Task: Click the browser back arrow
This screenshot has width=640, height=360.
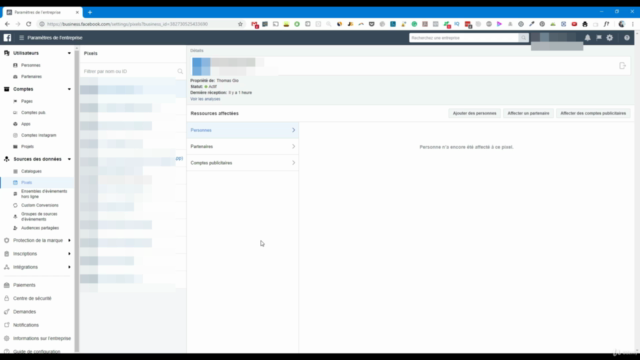Action: pos(7,24)
